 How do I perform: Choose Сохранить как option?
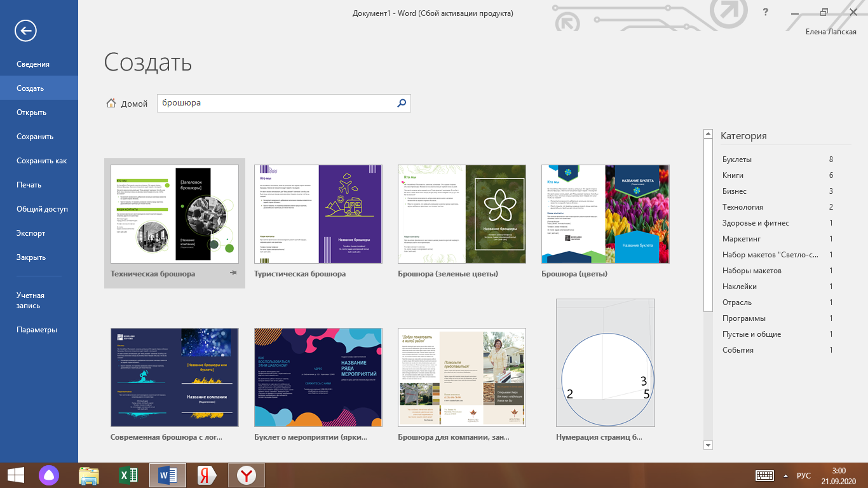(39, 161)
